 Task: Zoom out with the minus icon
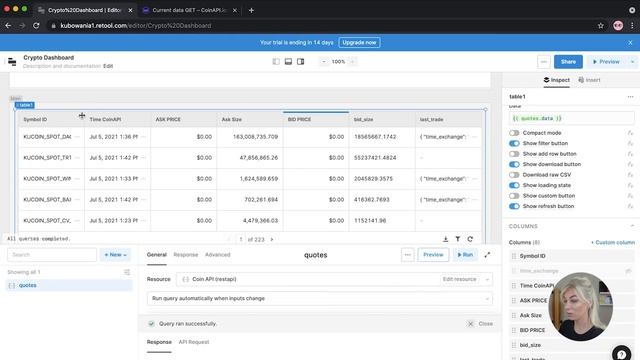[x=324, y=62]
